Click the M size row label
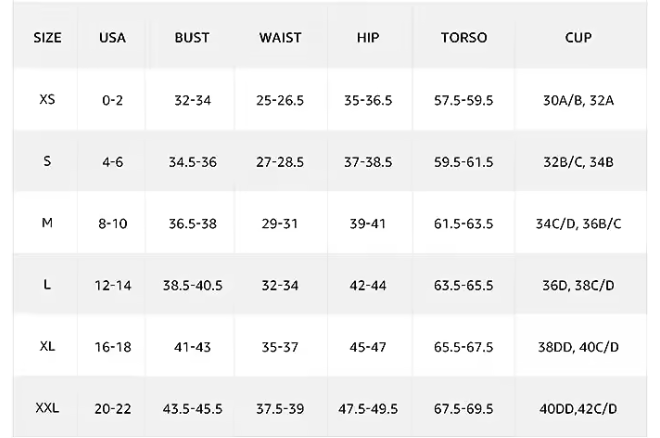The image size is (660, 438). [x=47, y=223]
